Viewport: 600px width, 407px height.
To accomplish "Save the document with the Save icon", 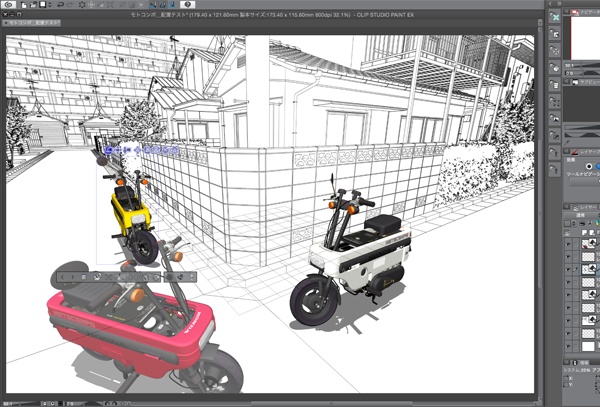I will click(x=43, y=5).
